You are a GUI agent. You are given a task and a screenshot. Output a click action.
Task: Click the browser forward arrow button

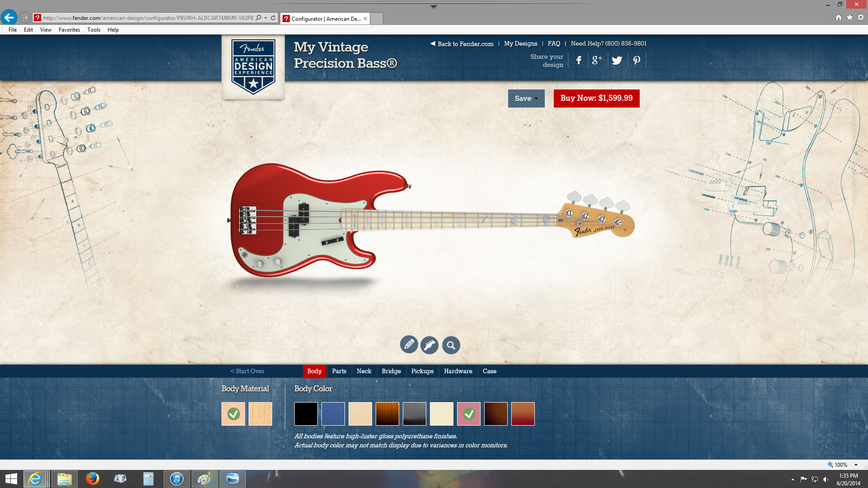click(25, 18)
